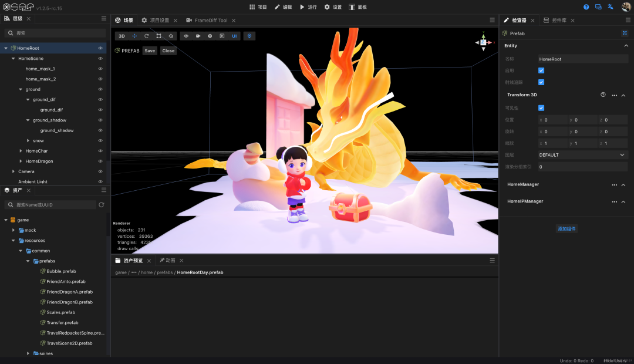Open the scene camera options
The width and height of the screenshot is (634, 364).
click(198, 36)
